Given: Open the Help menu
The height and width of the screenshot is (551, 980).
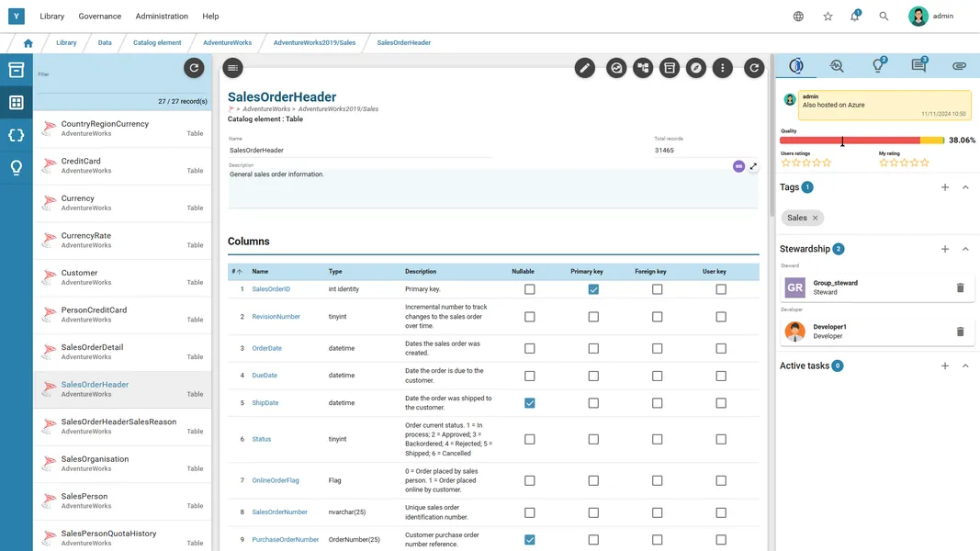Looking at the screenshot, I should coord(210,17).
